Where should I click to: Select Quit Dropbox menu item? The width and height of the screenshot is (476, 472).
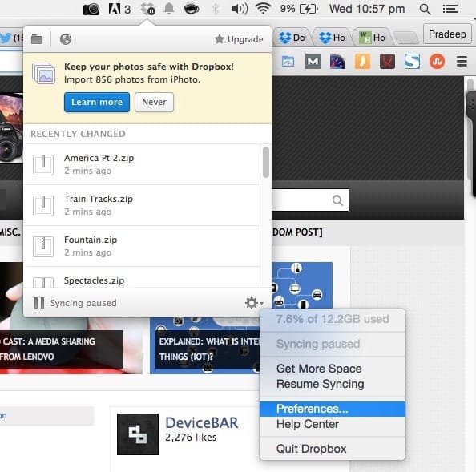point(333,449)
